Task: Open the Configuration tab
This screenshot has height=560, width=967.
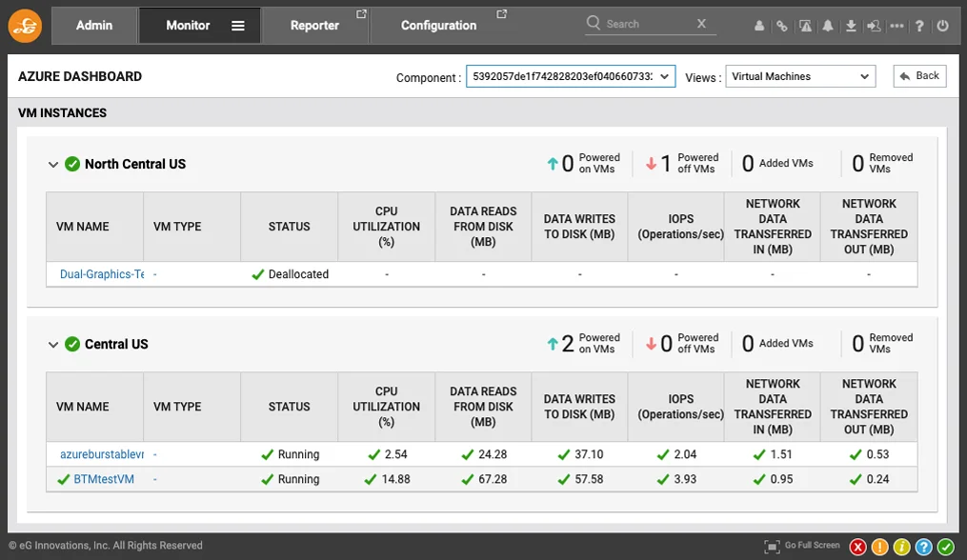Action: 438,26
